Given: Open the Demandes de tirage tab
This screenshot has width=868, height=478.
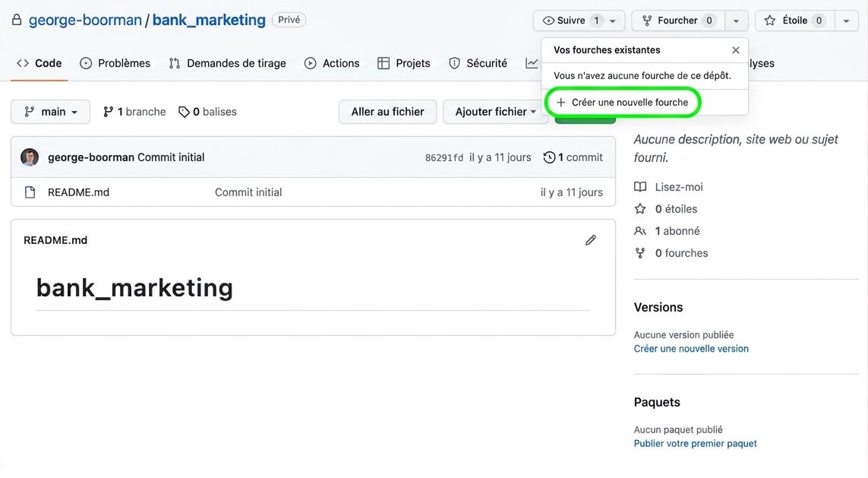Looking at the screenshot, I should [x=228, y=63].
